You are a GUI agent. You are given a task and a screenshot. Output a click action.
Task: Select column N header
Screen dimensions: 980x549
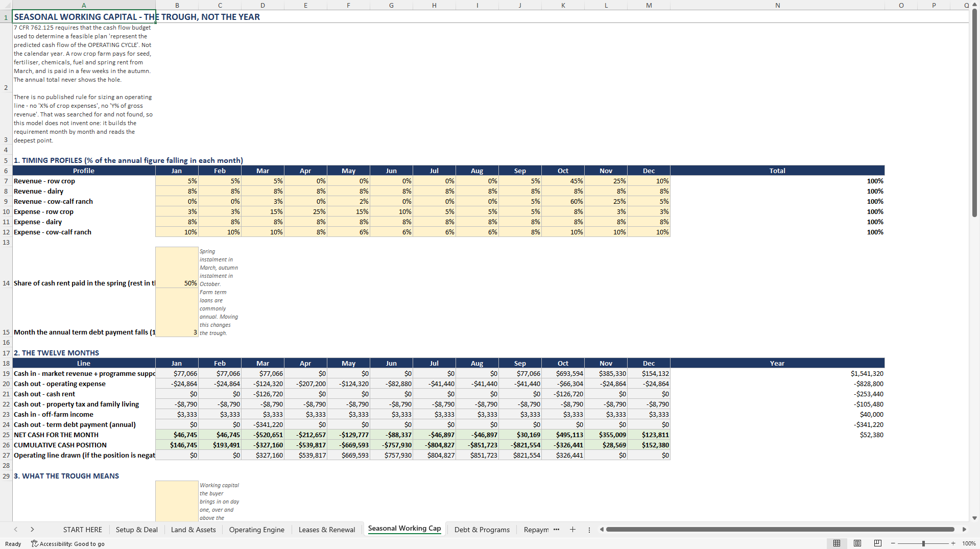777,5
